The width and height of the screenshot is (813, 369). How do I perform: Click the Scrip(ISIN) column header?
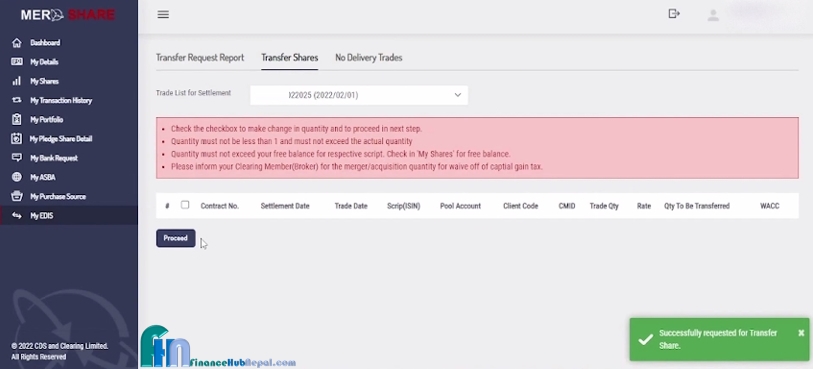coord(403,206)
